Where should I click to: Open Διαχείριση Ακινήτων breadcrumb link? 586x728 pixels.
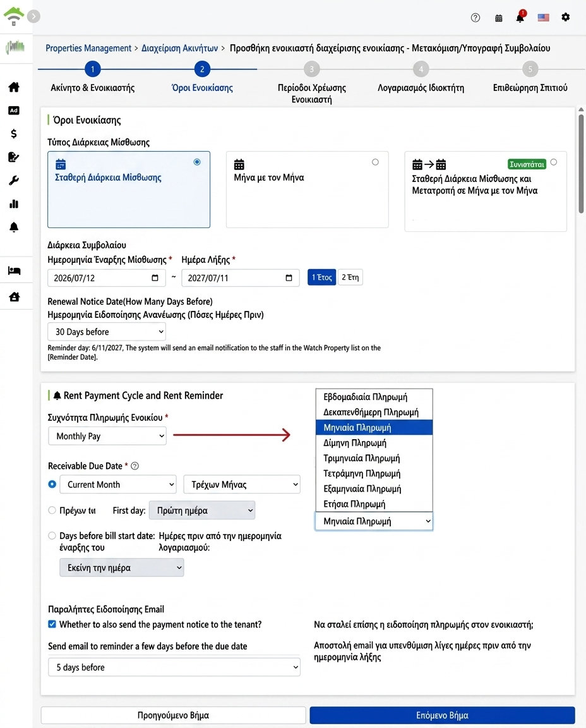[x=179, y=48]
